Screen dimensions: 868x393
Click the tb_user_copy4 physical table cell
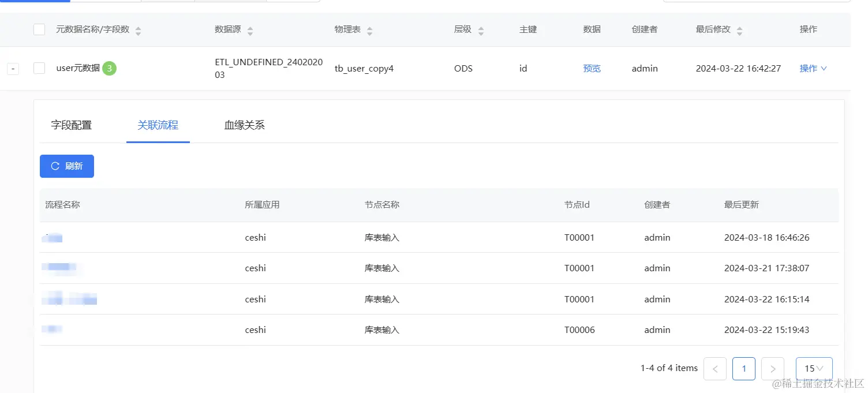(364, 68)
